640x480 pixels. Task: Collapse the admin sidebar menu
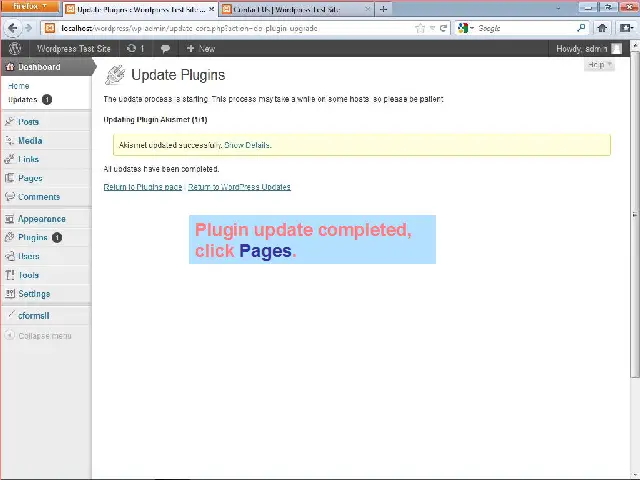pos(38,336)
